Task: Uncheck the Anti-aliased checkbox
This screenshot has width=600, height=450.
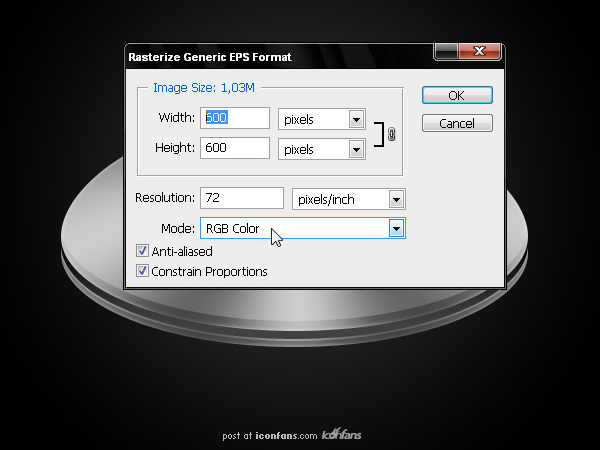Action: pos(142,251)
